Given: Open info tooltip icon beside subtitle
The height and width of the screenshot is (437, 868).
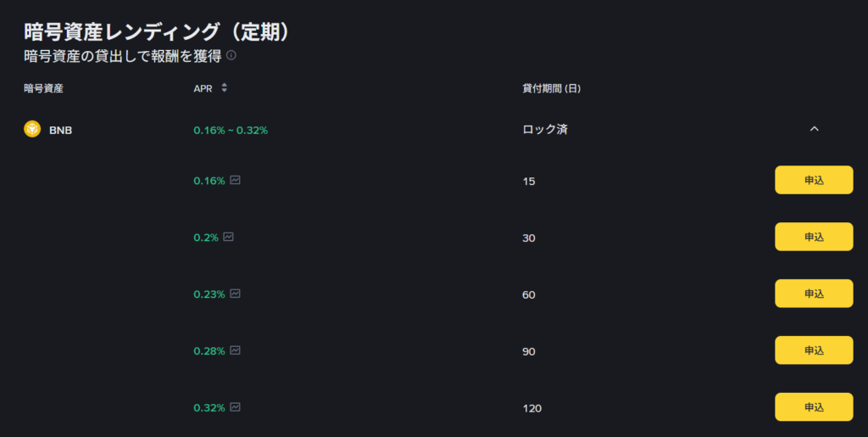Looking at the screenshot, I should (x=231, y=56).
